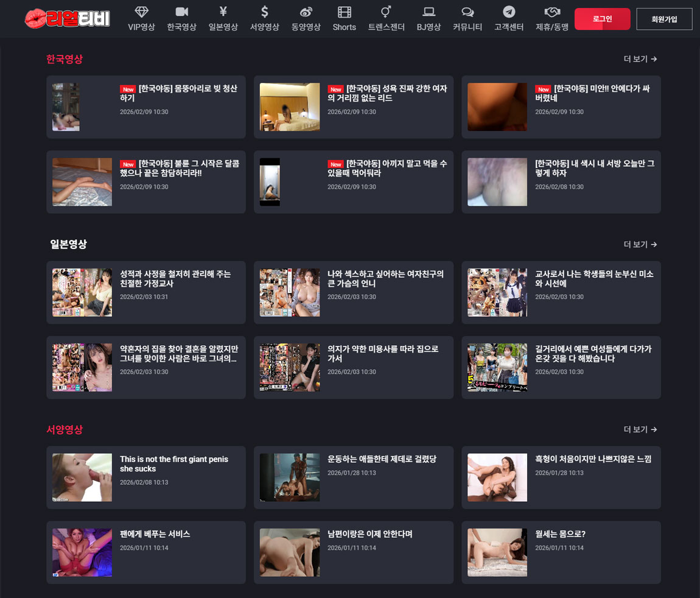Click the 회원가입 sign-up button

[x=664, y=19]
